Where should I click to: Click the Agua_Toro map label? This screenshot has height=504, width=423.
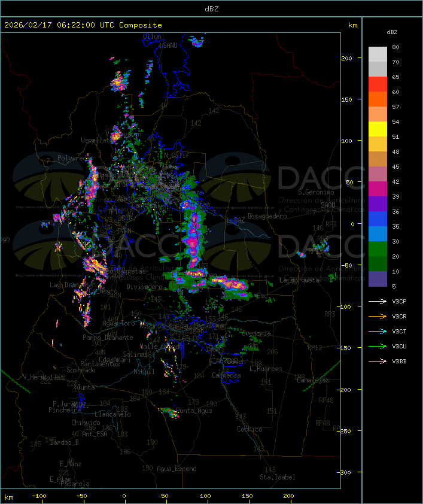click(118, 324)
